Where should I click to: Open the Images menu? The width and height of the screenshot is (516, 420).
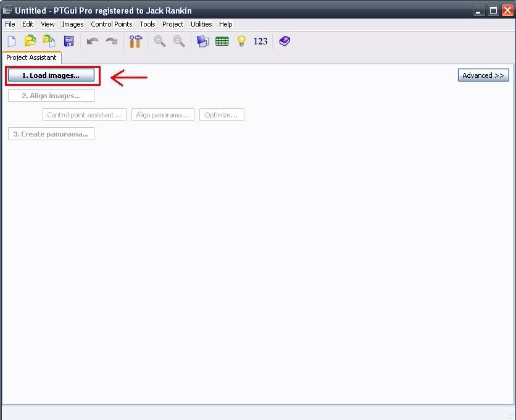[73, 24]
